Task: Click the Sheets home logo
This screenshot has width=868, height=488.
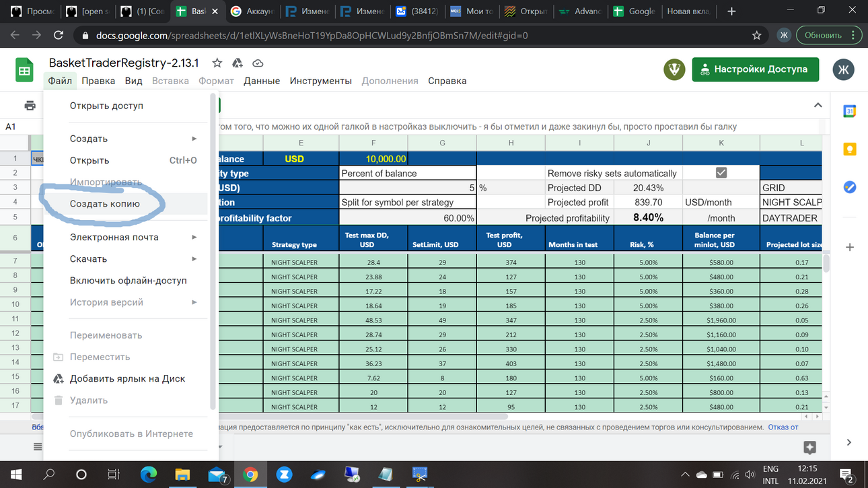Action: [x=25, y=70]
